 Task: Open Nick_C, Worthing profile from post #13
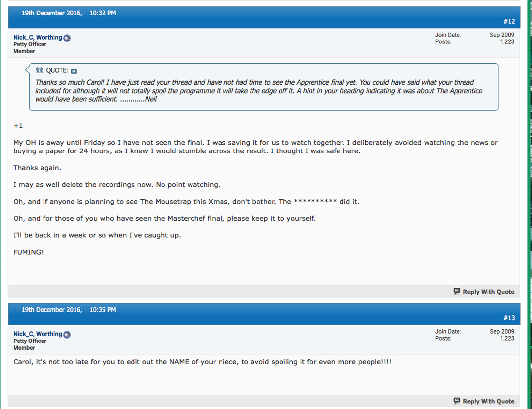coord(38,334)
